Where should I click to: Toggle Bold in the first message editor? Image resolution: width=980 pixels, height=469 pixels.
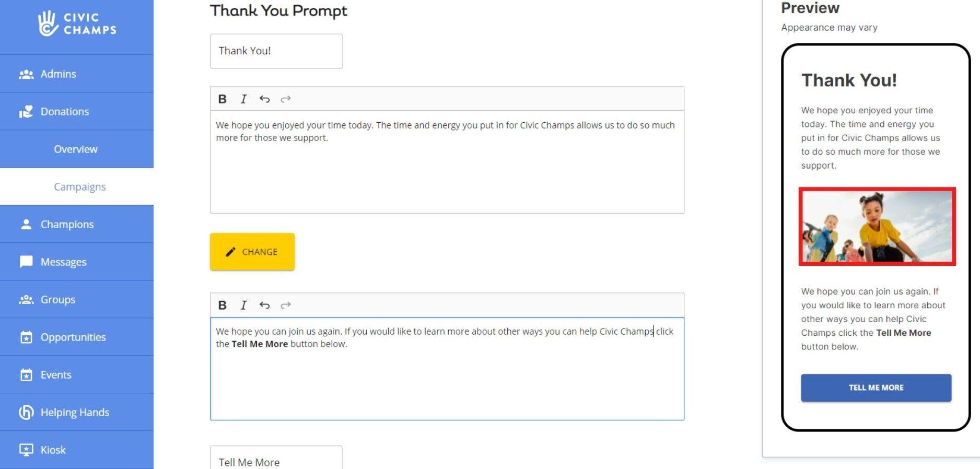pyautogui.click(x=222, y=99)
